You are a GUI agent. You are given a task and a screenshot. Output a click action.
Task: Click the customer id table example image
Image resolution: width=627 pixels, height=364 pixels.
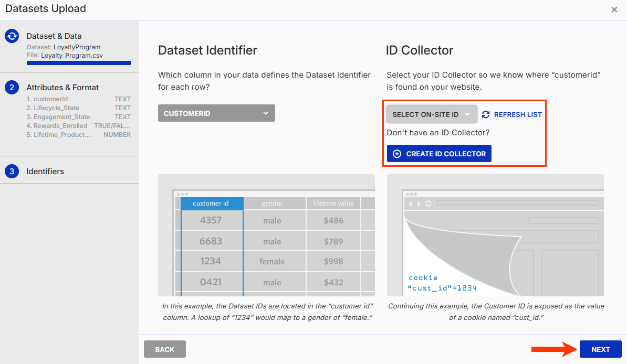click(x=266, y=235)
